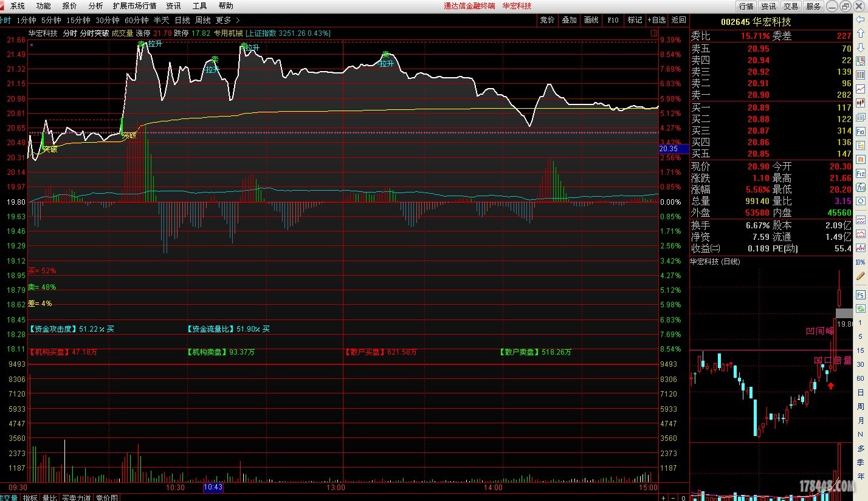
Task: Select the 月 monthly period in sidebar
Action: coord(861,420)
